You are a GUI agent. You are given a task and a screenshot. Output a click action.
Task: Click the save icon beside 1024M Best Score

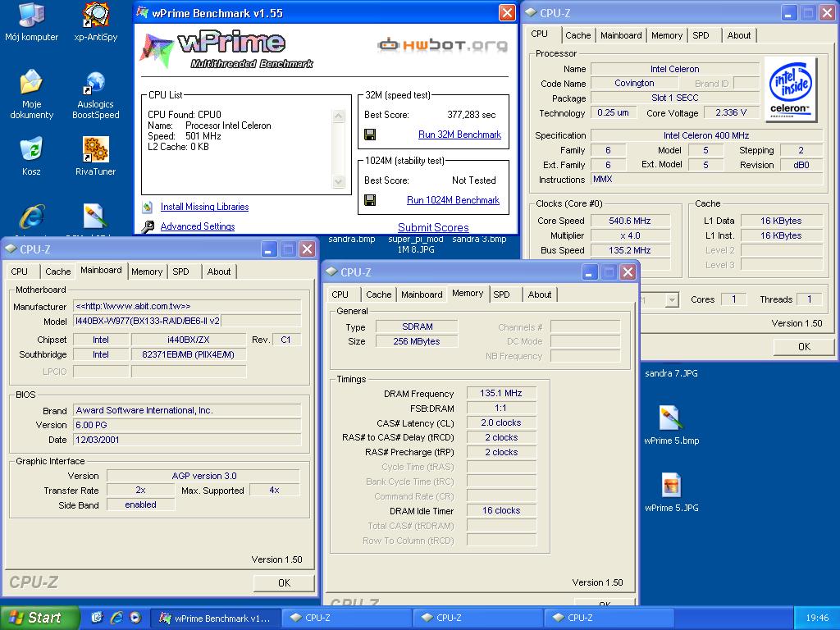point(370,200)
